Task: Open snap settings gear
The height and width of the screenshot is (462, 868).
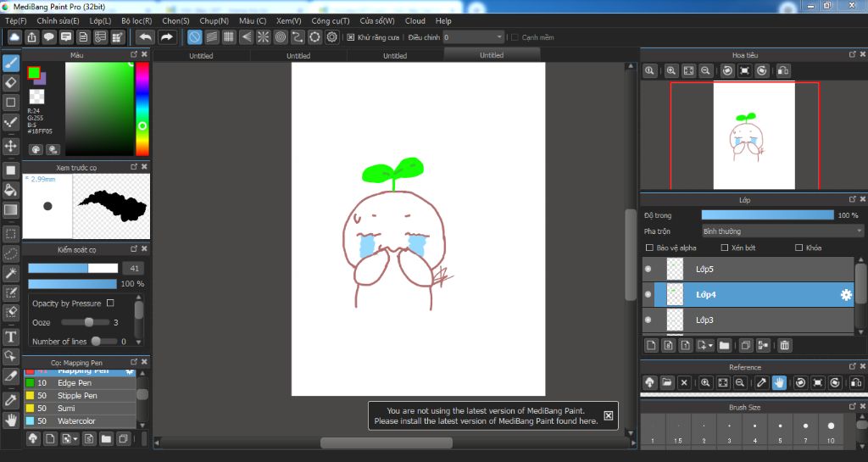Action: click(x=331, y=37)
